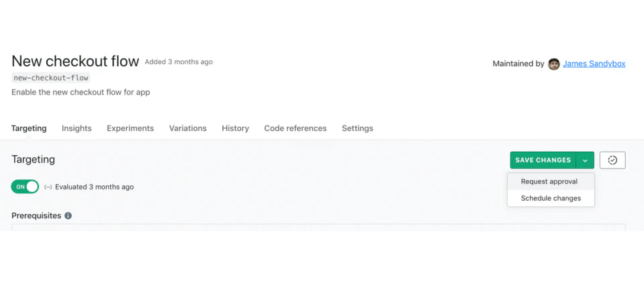Image resolution: width=644 pixels, height=282 pixels.
Task: Select Schedule changes from the menu
Action: pos(551,198)
